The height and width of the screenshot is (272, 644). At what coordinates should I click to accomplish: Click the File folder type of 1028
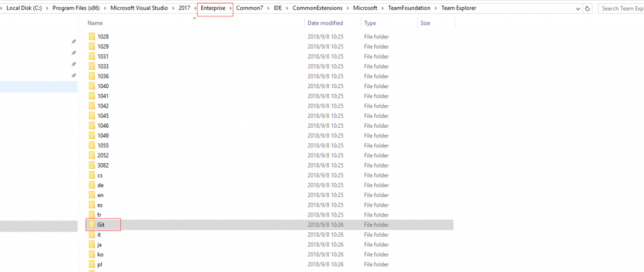(376, 37)
